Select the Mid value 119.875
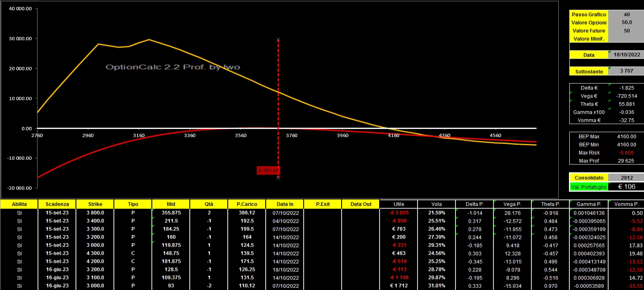 (x=171, y=245)
